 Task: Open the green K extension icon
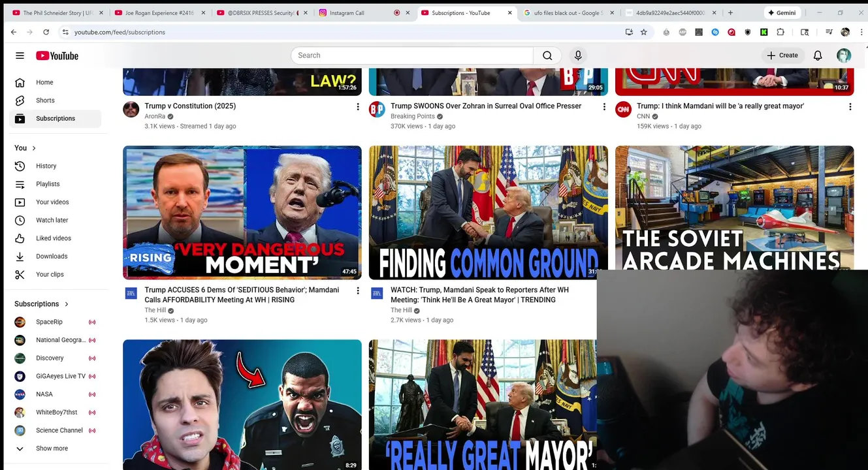tap(764, 32)
